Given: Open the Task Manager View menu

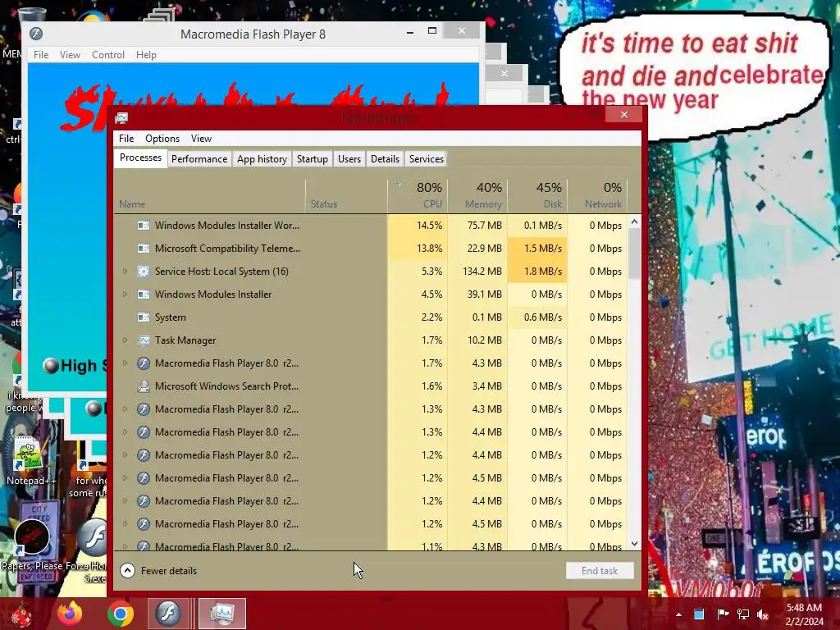Looking at the screenshot, I should 202,138.
